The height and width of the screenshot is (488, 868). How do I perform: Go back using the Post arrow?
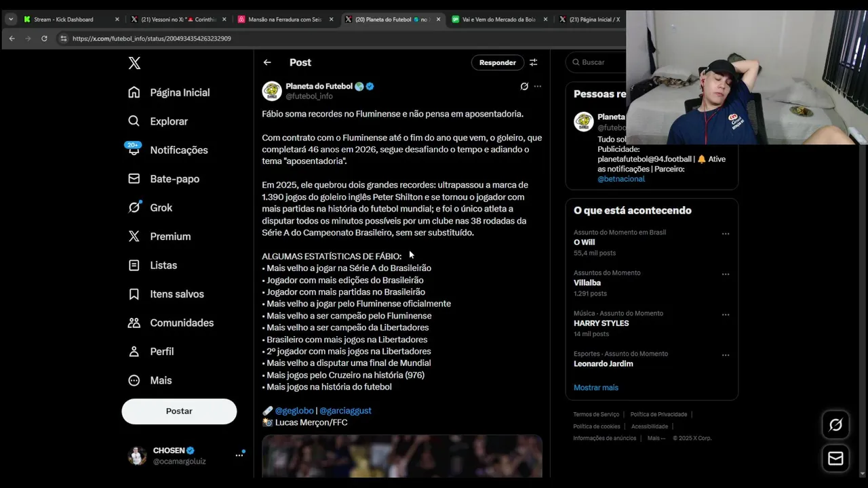pyautogui.click(x=267, y=62)
